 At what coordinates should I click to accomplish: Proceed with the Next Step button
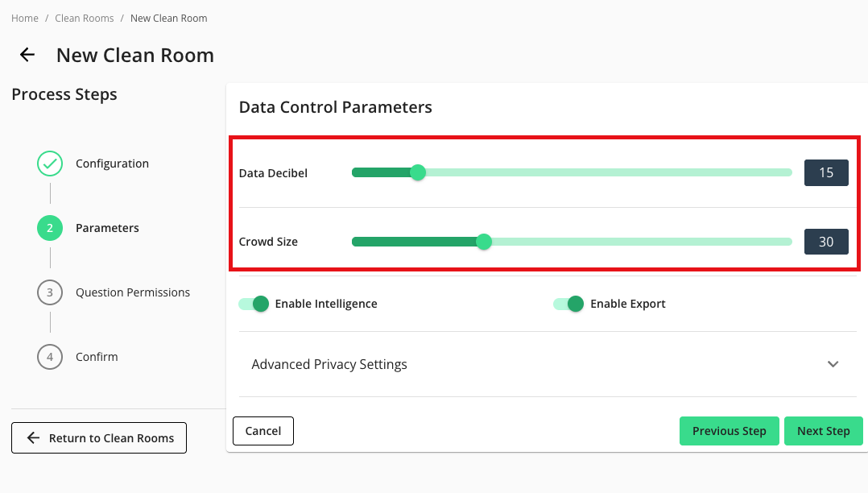(x=823, y=431)
